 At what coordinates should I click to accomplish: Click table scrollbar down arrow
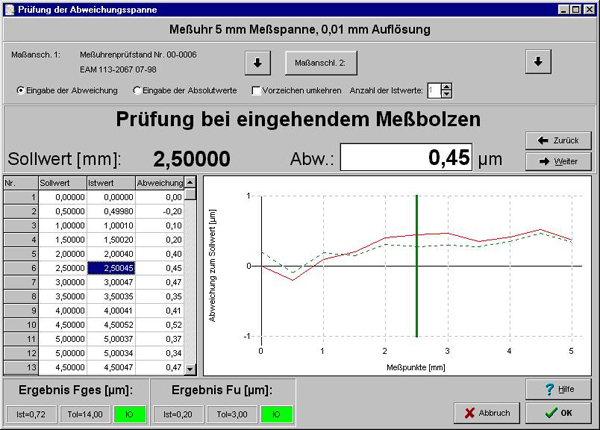(x=190, y=369)
